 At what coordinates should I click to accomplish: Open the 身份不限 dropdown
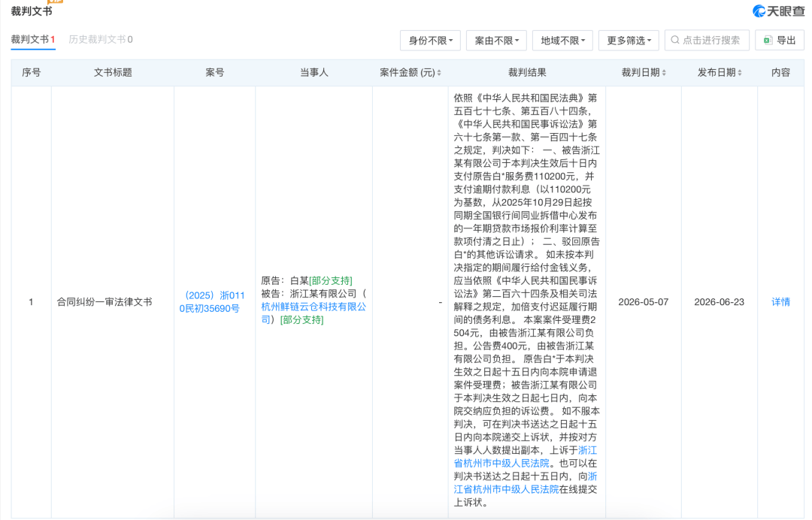coord(430,41)
